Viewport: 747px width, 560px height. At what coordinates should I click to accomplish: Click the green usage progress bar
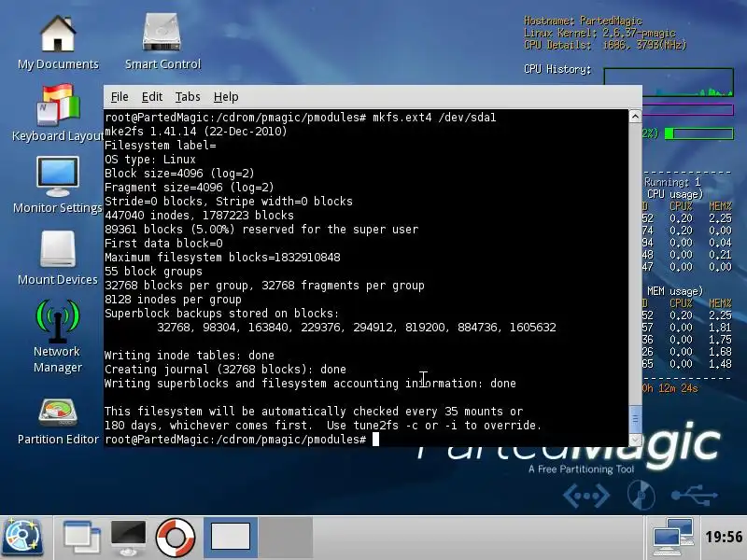pyautogui.click(x=698, y=133)
